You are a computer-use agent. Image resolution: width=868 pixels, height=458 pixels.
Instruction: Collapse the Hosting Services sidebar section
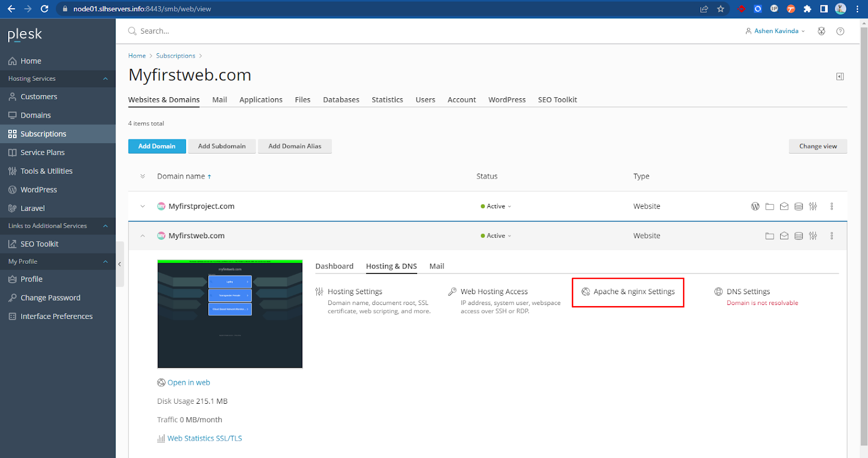[x=105, y=79]
